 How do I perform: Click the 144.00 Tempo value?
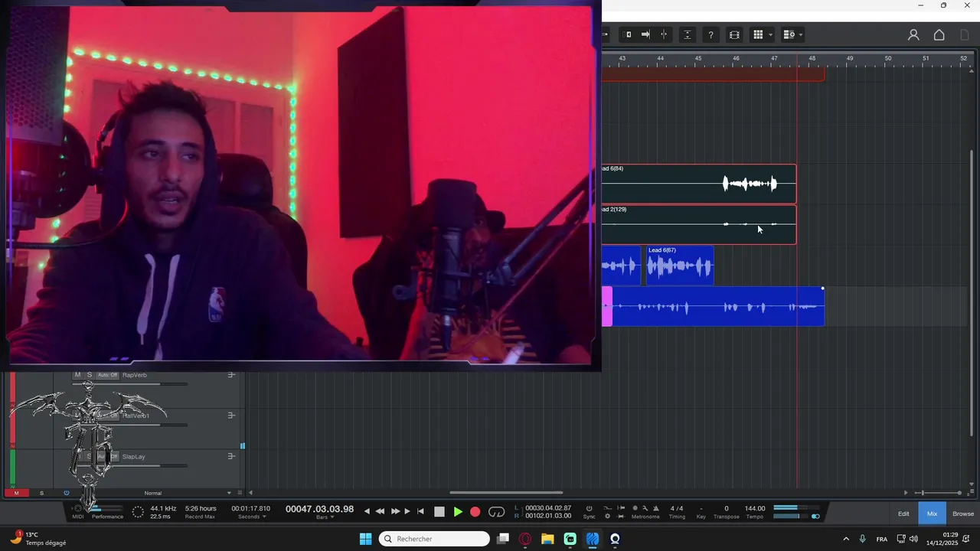pyautogui.click(x=755, y=508)
